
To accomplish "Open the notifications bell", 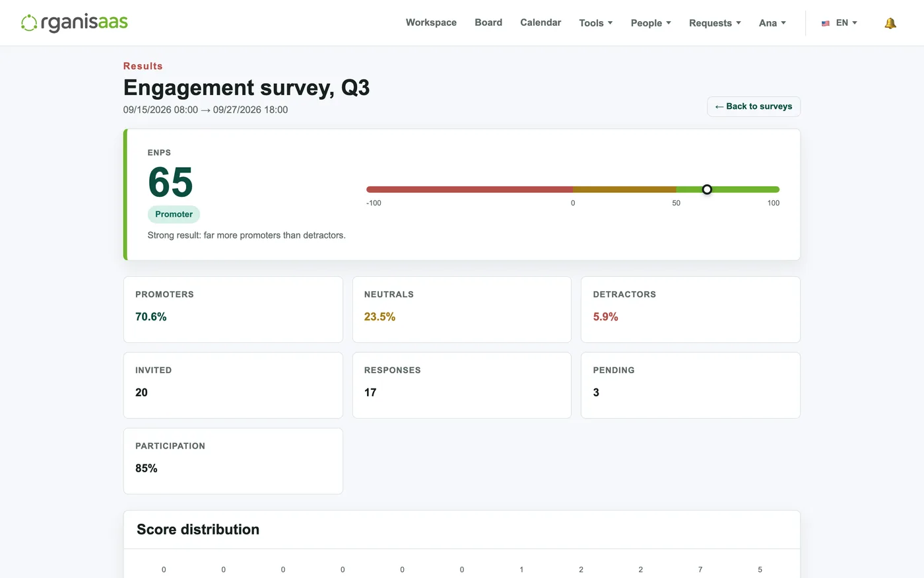I will pyautogui.click(x=890, y=23).
